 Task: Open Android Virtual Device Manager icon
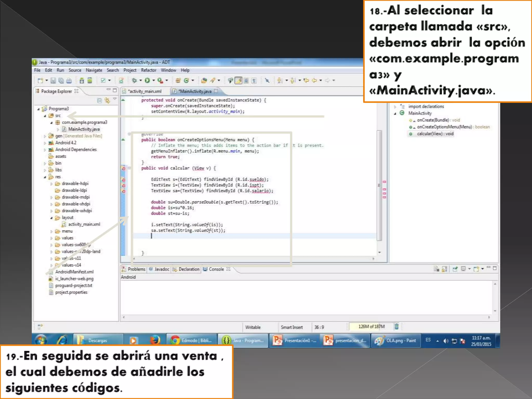point(90,81)
